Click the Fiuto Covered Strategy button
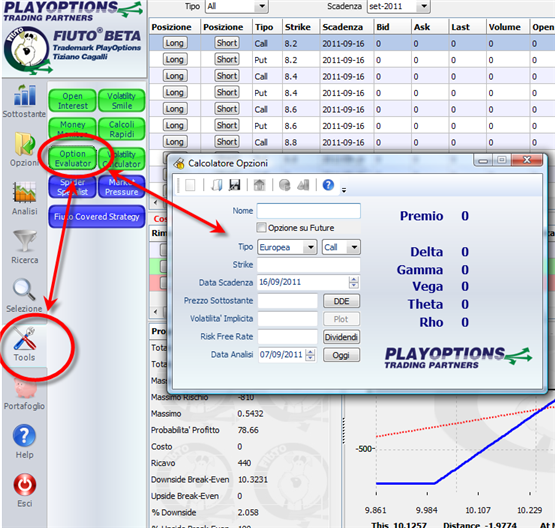This screenshot has width=555, height=528. point(97,217)
